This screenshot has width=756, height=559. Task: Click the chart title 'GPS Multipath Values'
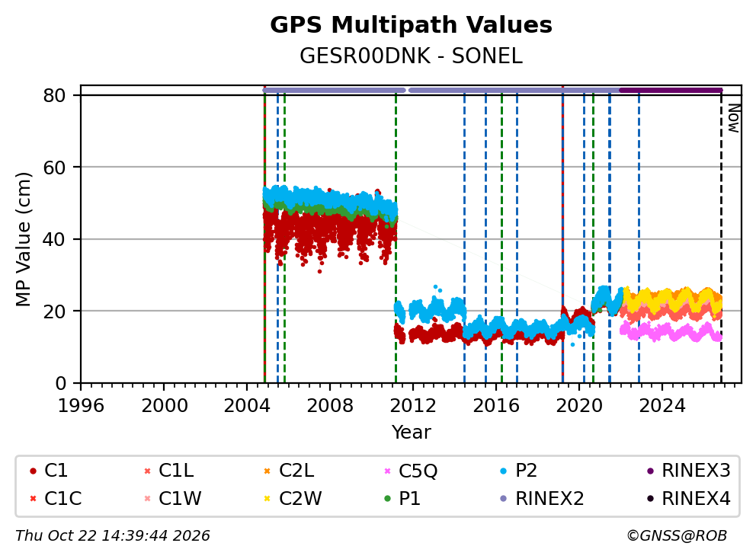click(x=412, y=25)
